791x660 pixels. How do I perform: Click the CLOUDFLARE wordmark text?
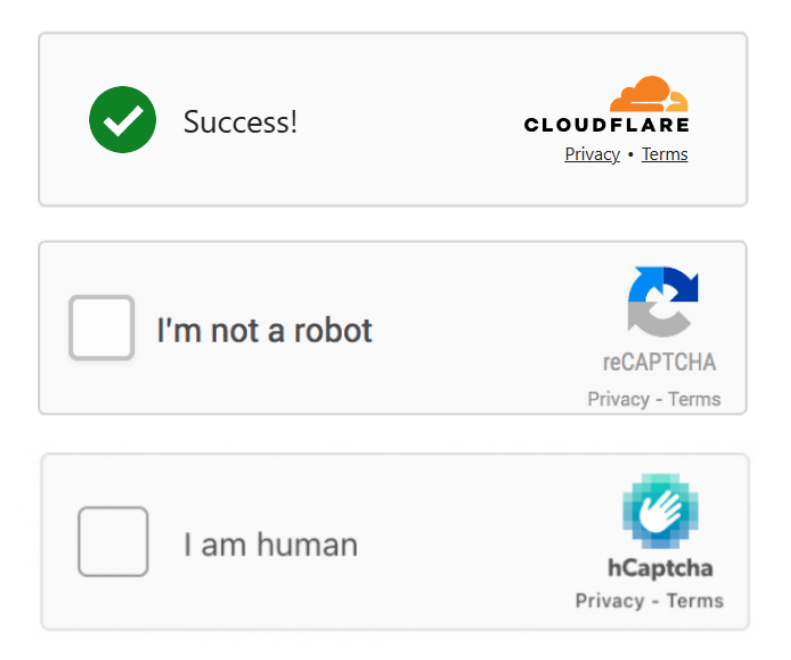tap(606, 125)
